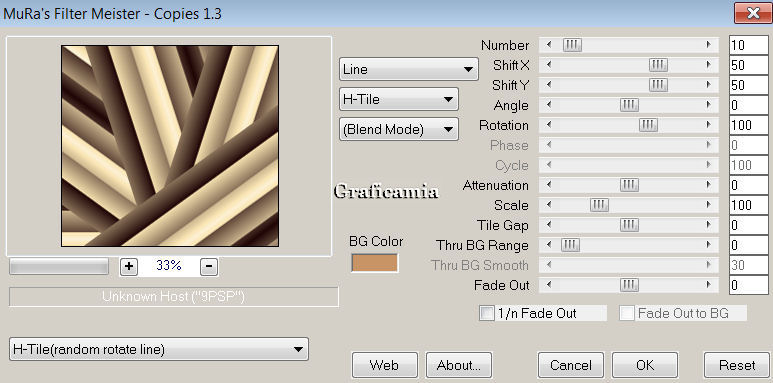Click the Angle slider handle
The height and width of the screenshot is (383, 773).
click(x=629, y=105)
